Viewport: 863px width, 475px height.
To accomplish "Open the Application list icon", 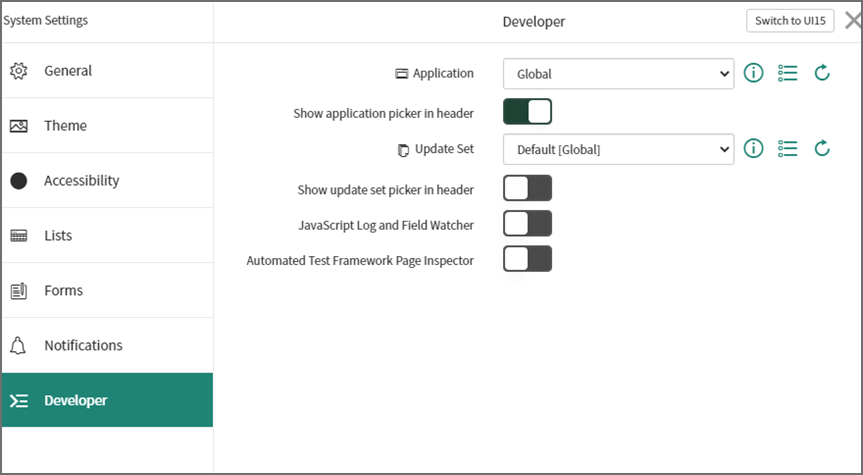I will click(788, 73).
